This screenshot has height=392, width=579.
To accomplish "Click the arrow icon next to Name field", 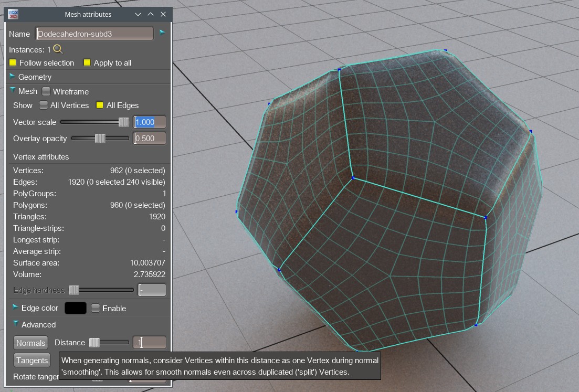I will tap(162, 33).
